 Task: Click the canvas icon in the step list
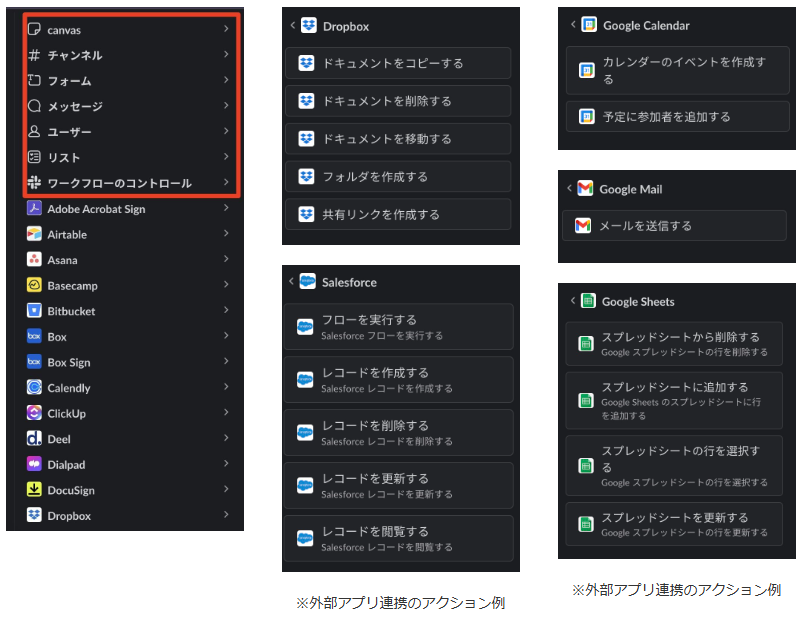click(x=34, y=29)
